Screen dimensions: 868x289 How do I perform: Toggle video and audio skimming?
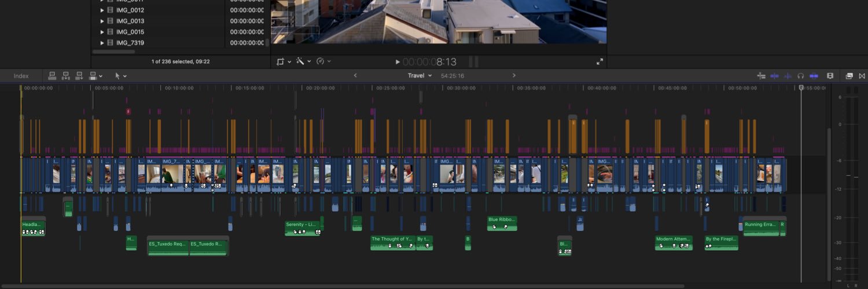(774, 76)
